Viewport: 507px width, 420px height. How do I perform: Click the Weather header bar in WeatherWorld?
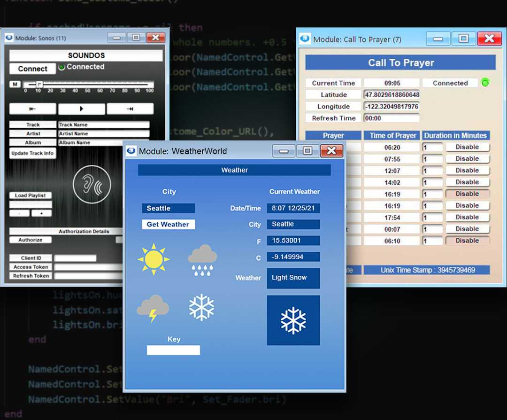click(234, 170)
